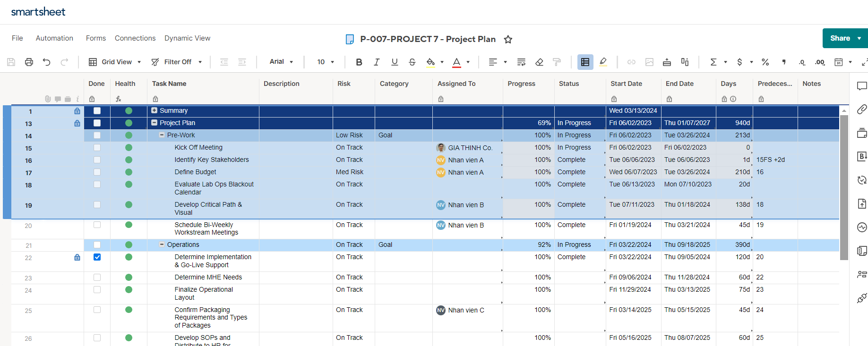Open the Automation menu
Image resolution: width=868 pixels, height=346 pixels.
54,38
